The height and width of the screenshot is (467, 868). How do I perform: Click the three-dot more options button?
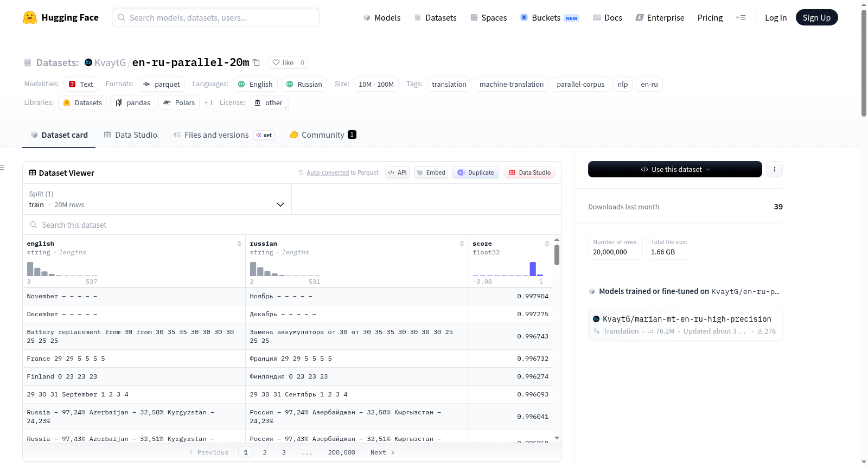(774, 169)
